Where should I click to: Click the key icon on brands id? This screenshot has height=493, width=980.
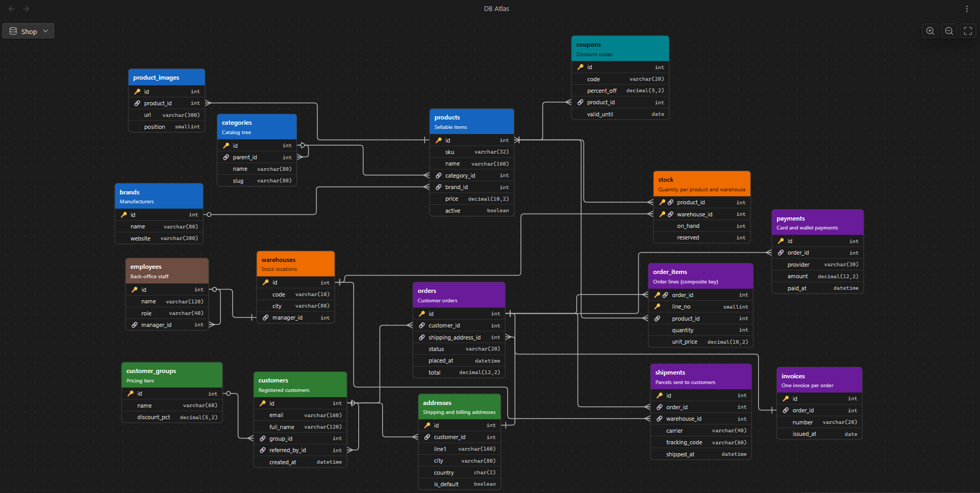124,215
